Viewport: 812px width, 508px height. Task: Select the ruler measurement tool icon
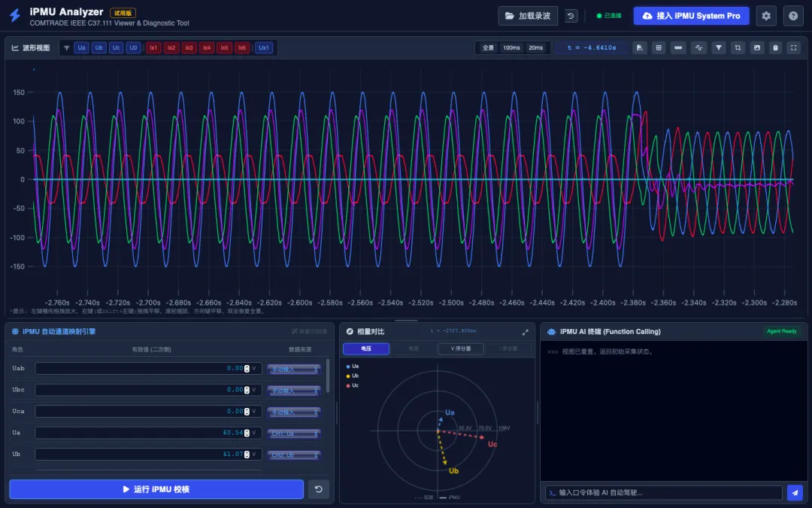pos(678,47)
